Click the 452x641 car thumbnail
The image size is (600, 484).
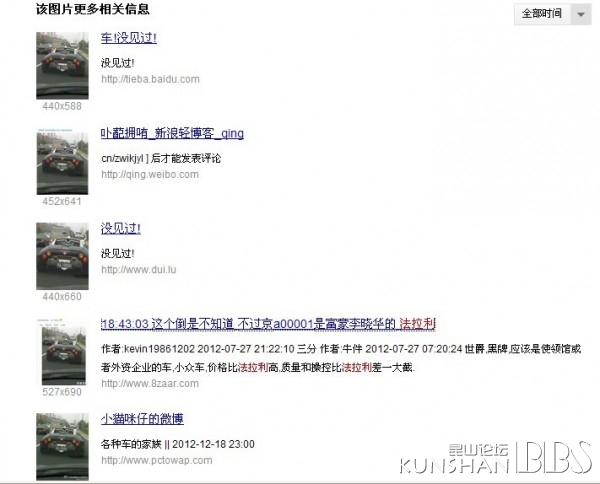coord(62,161)
